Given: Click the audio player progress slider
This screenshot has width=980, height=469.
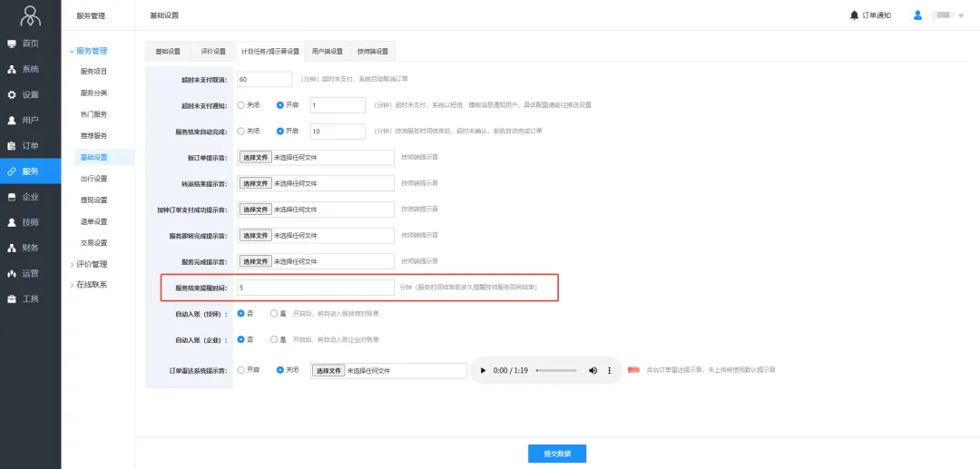Looking at the screenshot, I should (555, 370).
